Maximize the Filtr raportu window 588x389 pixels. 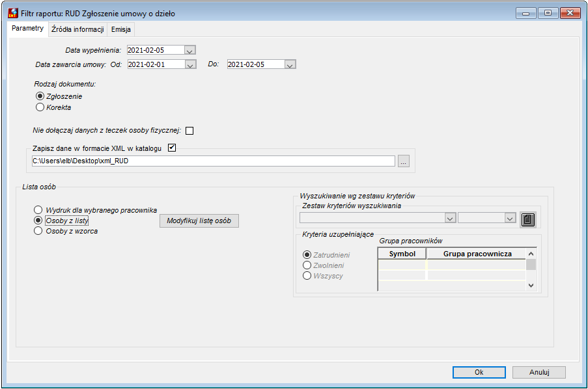(x=548, y=13)
